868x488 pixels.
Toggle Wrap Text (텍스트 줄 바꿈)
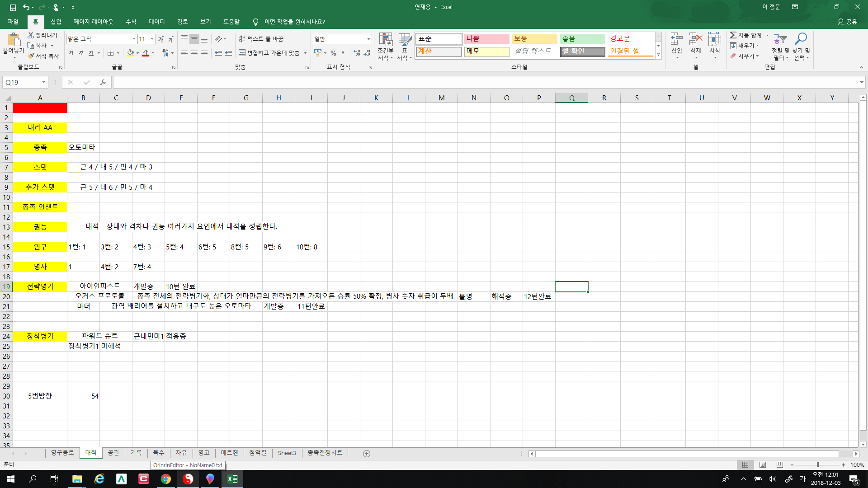point(261,39)
